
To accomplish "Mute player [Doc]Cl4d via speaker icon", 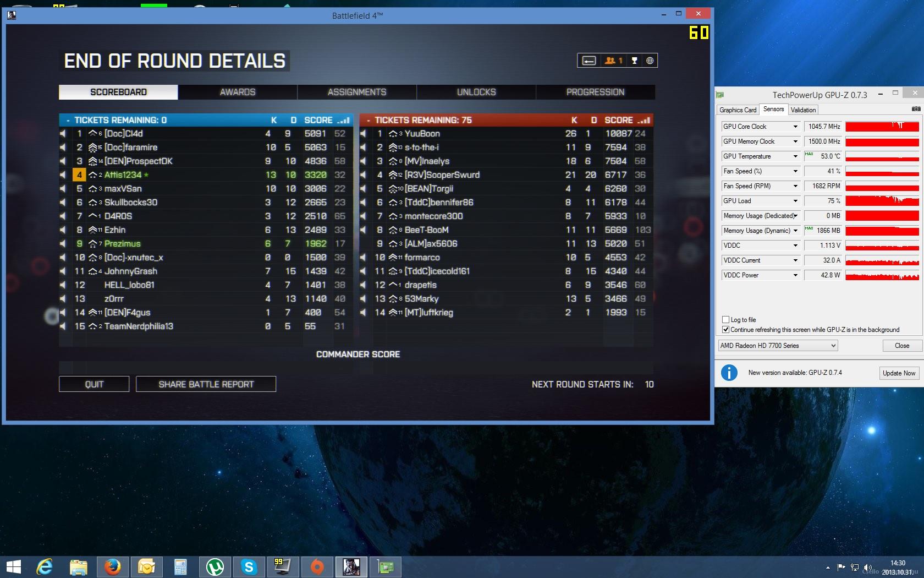I will click(63, 134).
